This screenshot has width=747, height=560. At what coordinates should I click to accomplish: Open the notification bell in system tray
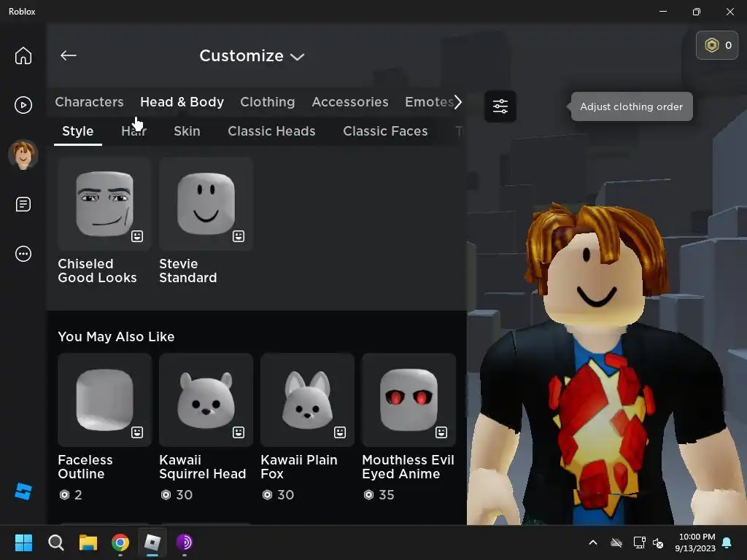click(x=727, y=542)
